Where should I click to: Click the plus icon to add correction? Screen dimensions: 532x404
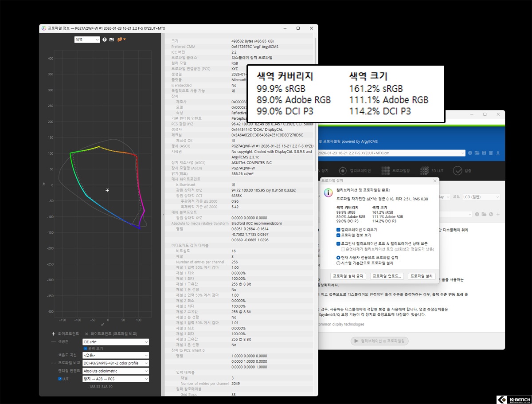pos(498,214)
